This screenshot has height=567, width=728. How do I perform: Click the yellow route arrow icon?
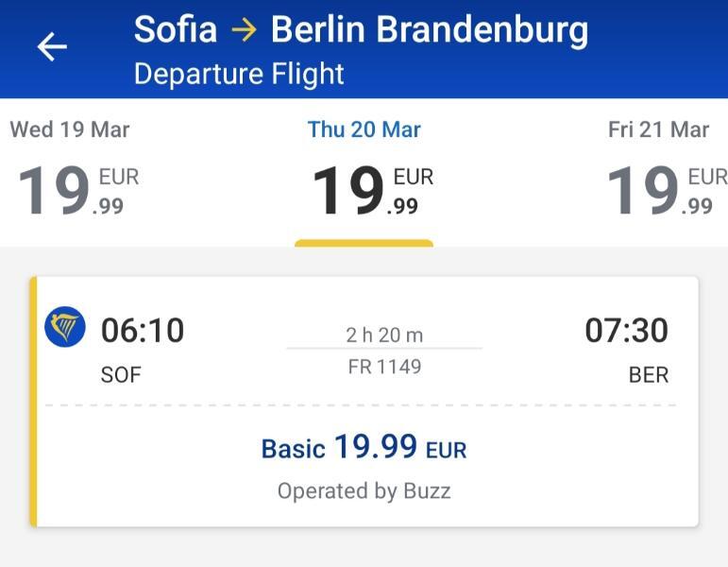click(x=245, y=29)
